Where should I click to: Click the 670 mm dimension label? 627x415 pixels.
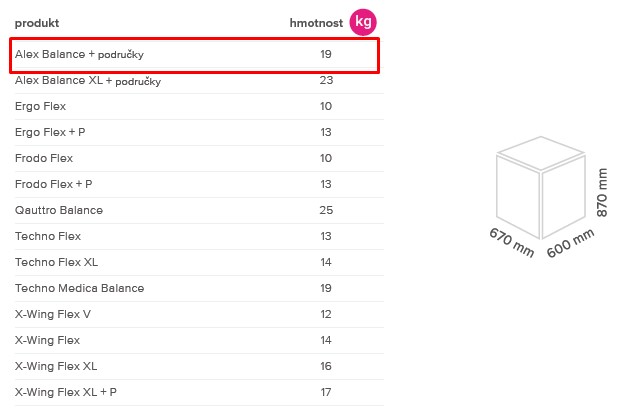(x=511, y=243)
